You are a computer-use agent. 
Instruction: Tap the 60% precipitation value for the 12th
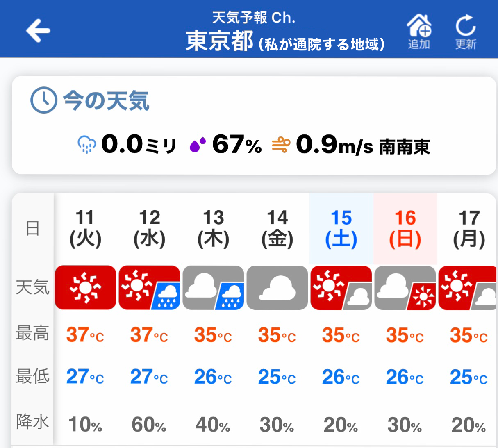(149, 425)
